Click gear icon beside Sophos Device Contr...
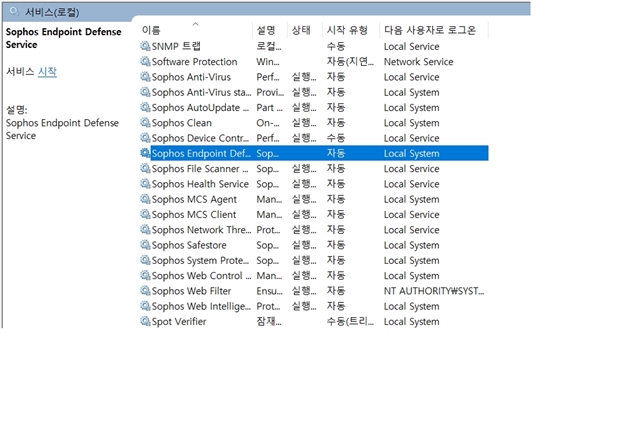 (145, 138)
